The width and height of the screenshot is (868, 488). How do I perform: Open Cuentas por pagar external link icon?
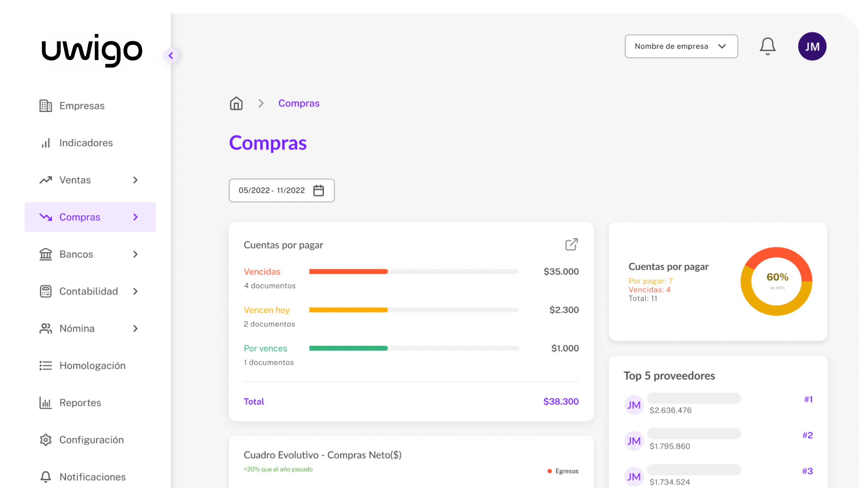(x=571, y=245)
